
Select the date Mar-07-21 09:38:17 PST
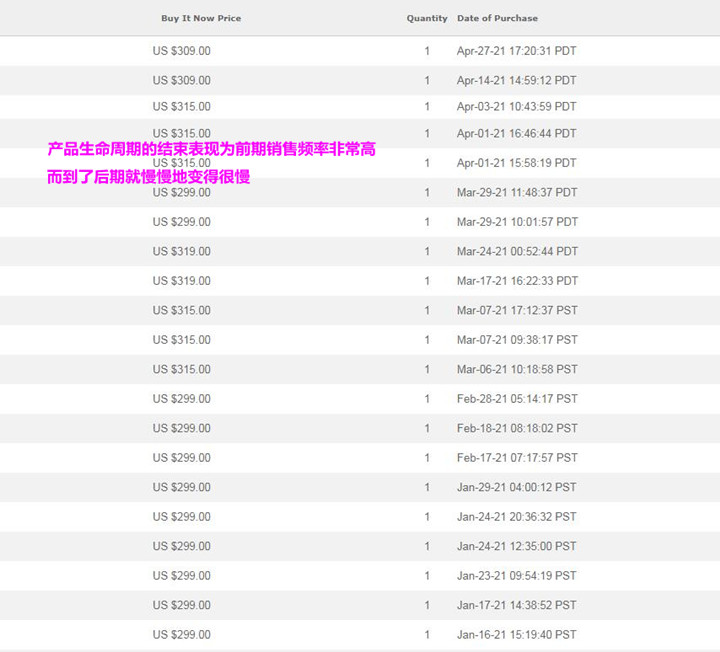(517, 340)
